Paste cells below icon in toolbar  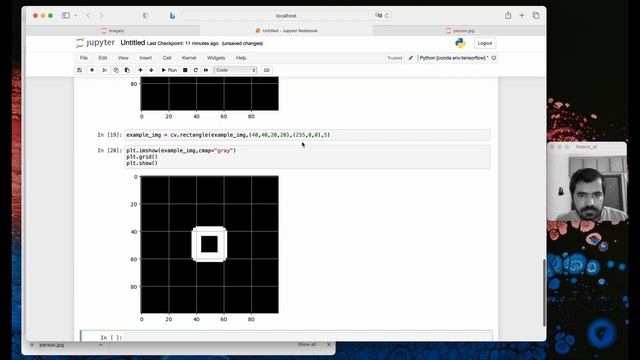(x=127, y=70)
